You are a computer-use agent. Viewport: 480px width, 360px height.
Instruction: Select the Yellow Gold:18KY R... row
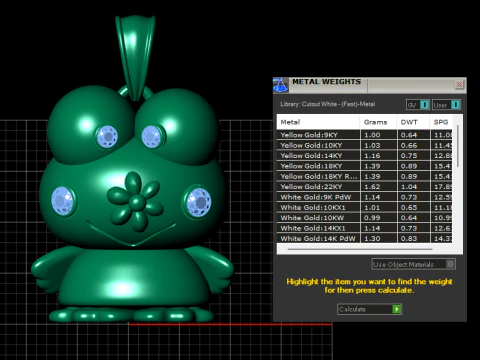364,176
